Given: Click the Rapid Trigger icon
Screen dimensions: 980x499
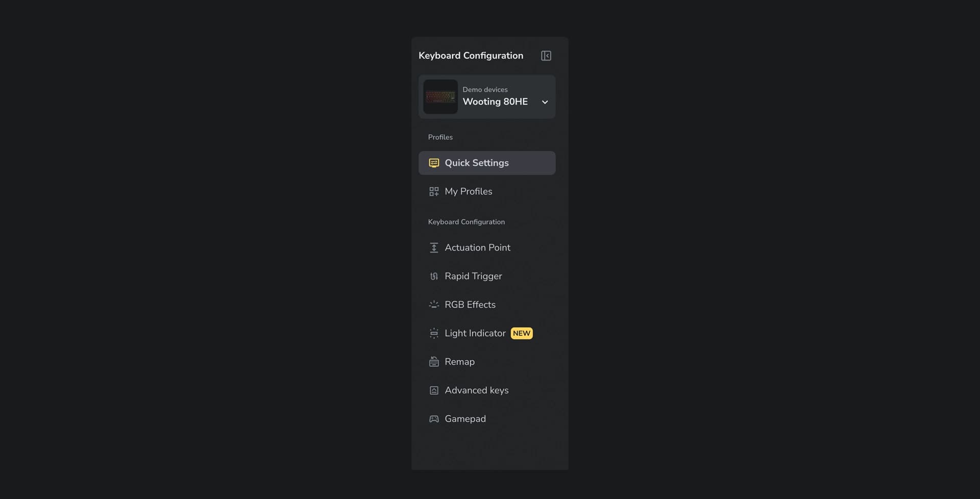Looking at the screenshot, I should coord(434,277).
